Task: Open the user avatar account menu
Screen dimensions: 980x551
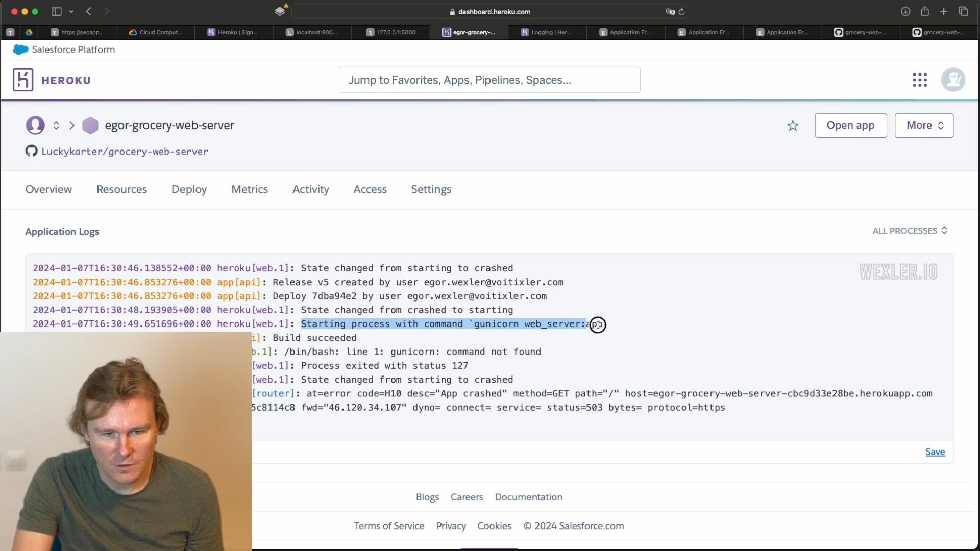Action: point(953,80)
